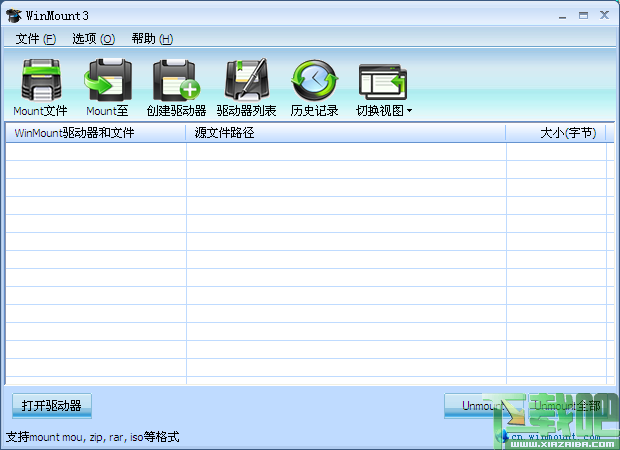Click the 打开驱动器 button
The height and width of the screenshot is (450, 620).
click(x=52, y=406)
